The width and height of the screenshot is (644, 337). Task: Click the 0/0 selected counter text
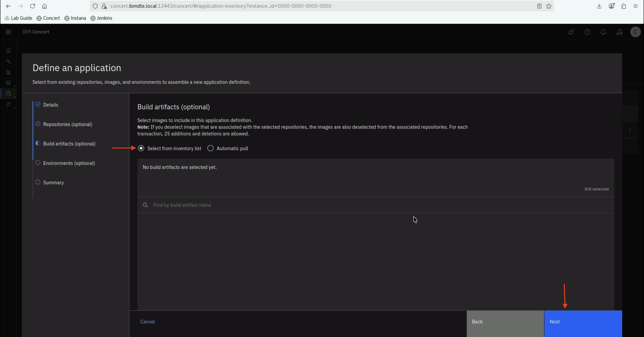[x=597, y=189]
